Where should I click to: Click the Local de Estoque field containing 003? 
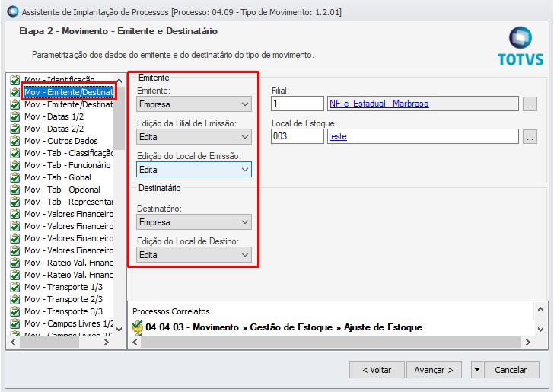point(298,136)
